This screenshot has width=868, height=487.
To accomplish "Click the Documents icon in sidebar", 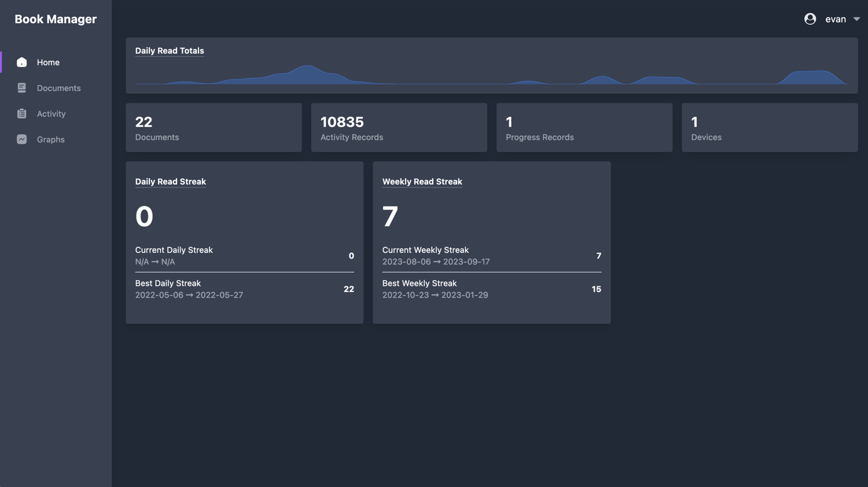I will 21,88.
